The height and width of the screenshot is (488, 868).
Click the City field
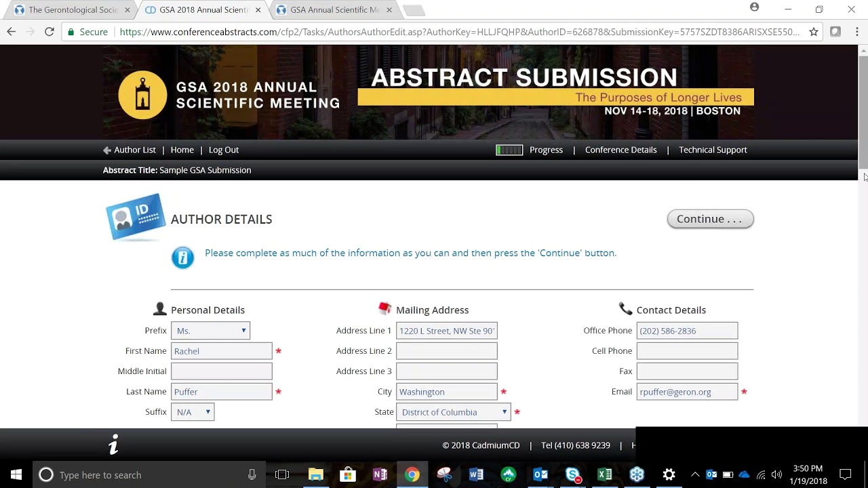tap(447, 392)
